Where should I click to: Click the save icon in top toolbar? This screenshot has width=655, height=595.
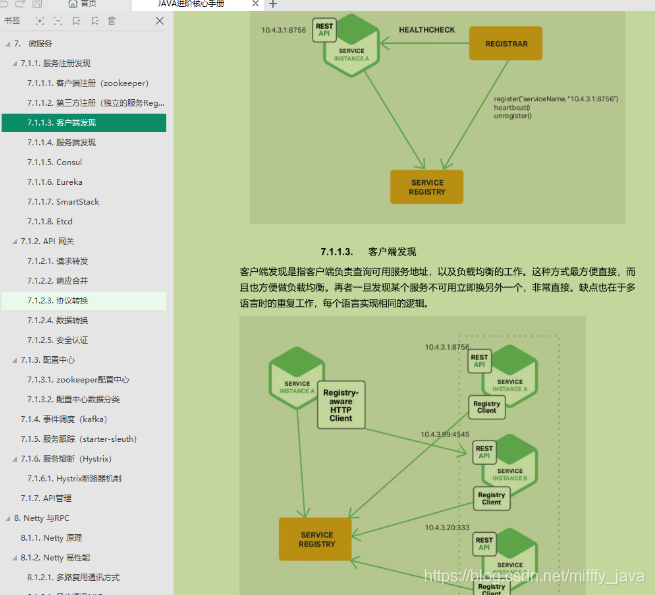(37, 4)
